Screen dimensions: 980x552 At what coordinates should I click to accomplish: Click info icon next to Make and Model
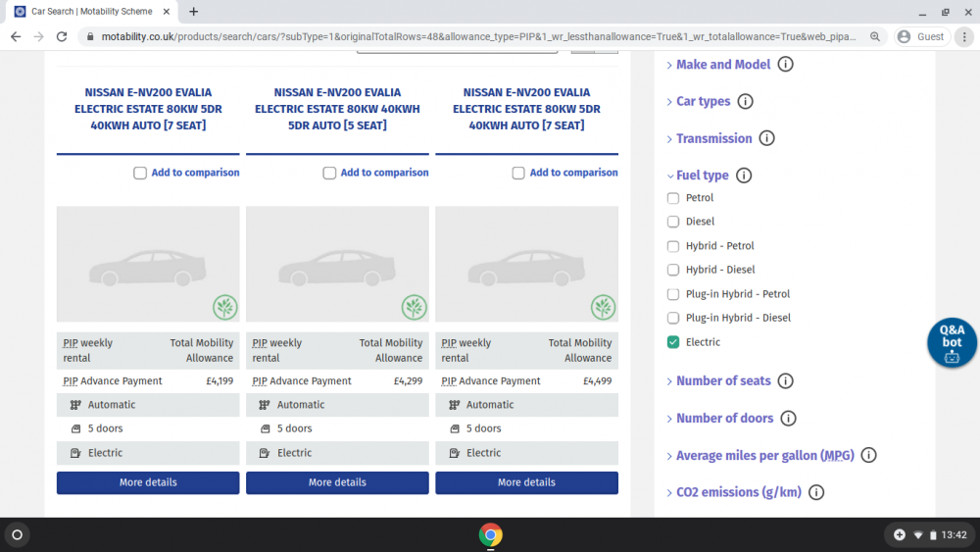click(x=785, y=65)
